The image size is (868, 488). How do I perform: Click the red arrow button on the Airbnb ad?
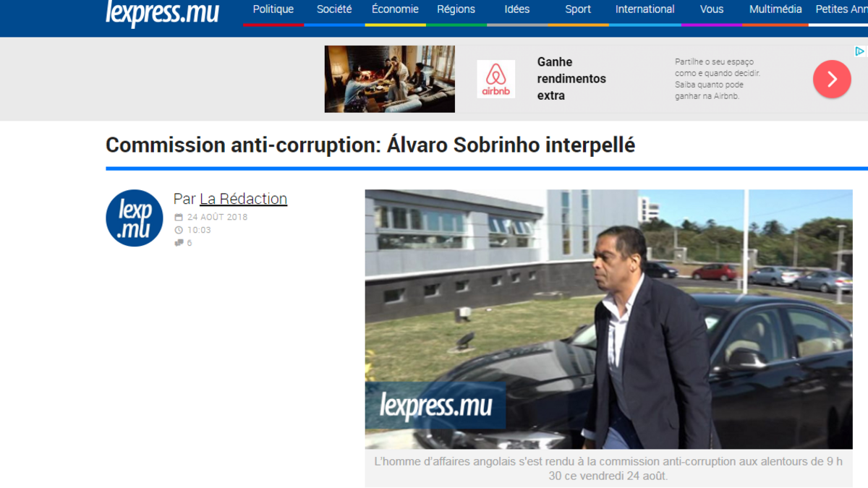832,79
